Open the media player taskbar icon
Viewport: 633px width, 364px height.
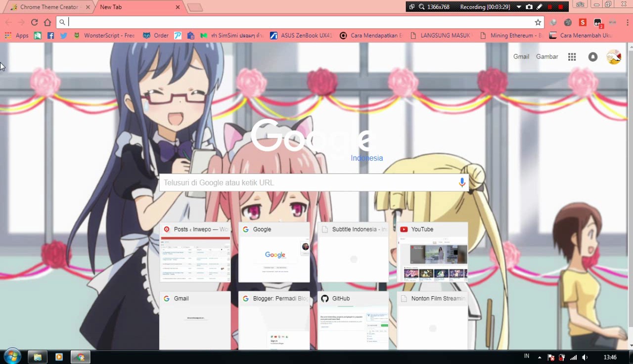pyautogui.click(x=59, y=357)
